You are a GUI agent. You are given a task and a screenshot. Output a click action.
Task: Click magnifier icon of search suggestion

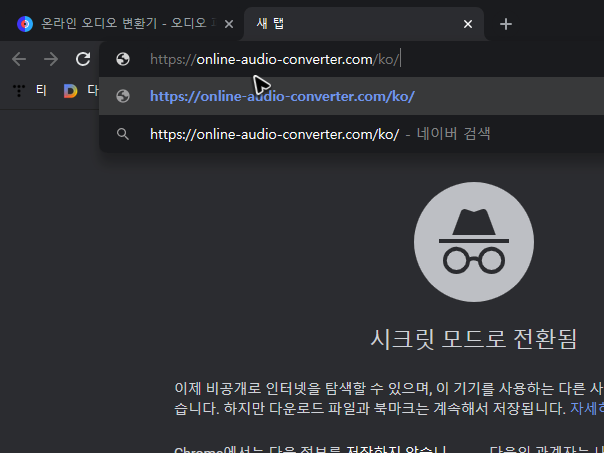(123, 134)
